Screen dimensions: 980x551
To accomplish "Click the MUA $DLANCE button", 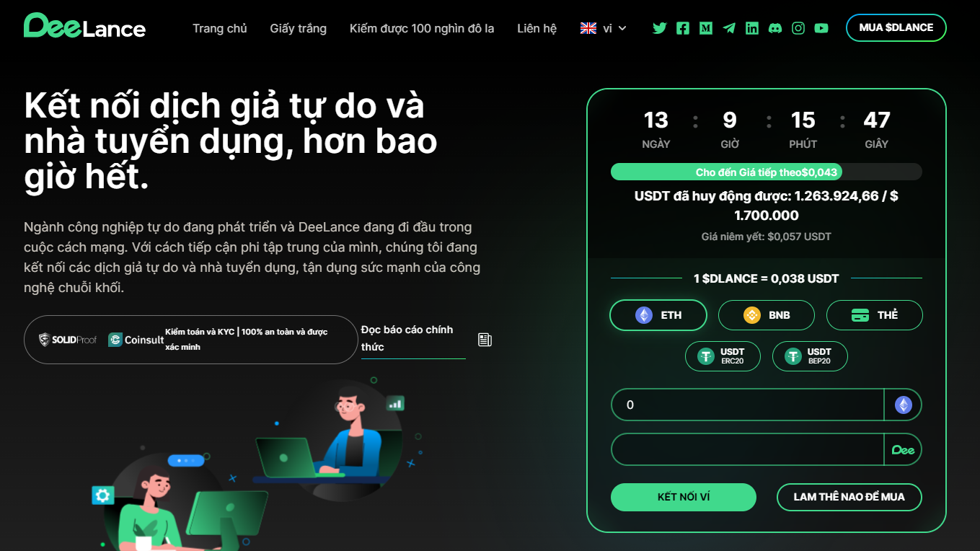I will click(x=896, y=27).
